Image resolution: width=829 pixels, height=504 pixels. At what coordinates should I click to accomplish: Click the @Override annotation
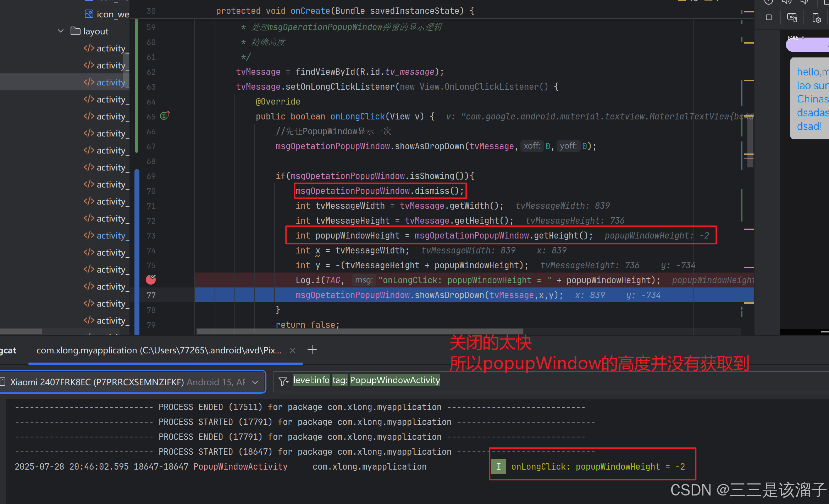point(278,102)
